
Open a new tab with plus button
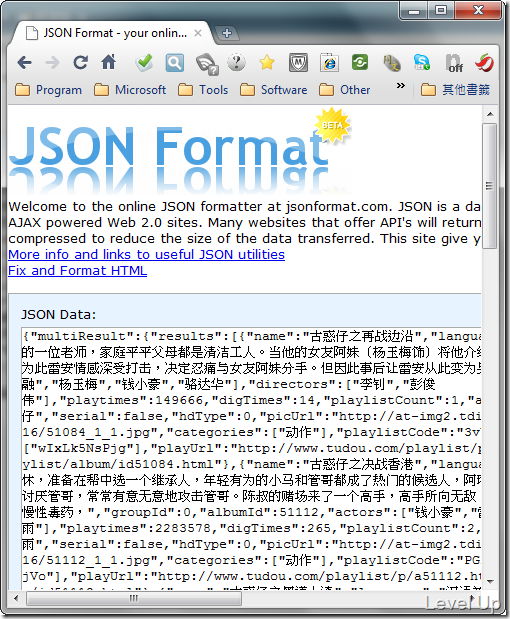pyautogui.click(x=227, y=33)
